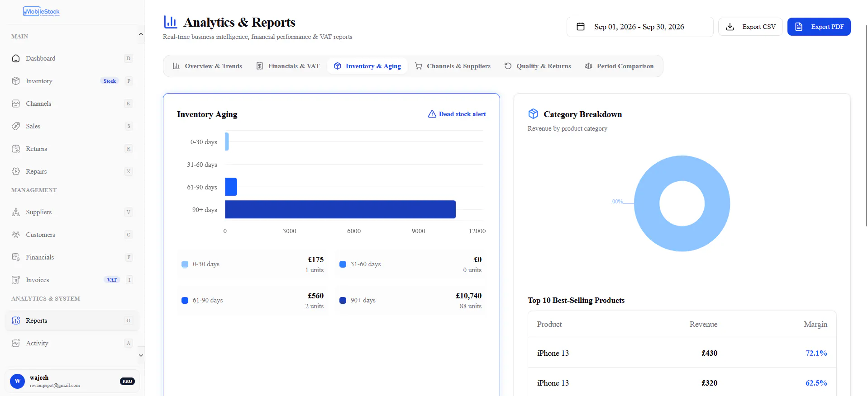The image size is (868, 396).
Task: Expand sidebar with the down chevron
Action: [141, 355]
